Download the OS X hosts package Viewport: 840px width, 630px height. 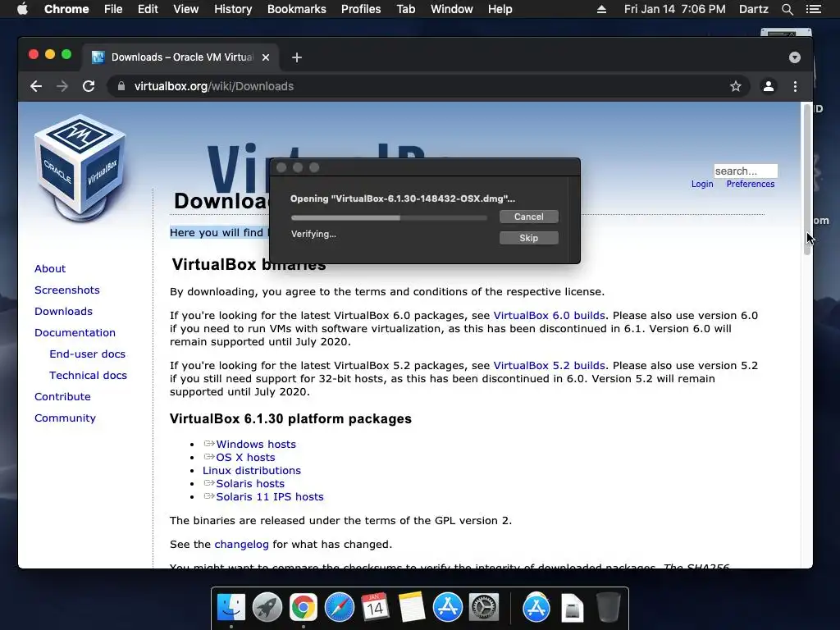click(x=245, y=458)
